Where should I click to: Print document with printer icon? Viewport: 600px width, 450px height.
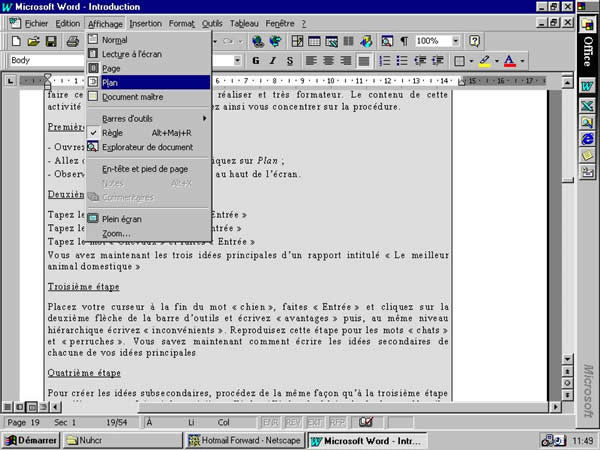click(x=73, y=41)
